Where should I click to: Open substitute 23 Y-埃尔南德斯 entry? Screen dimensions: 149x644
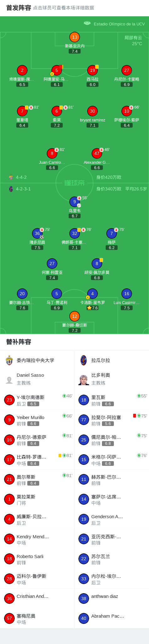(x=37, y=400)
